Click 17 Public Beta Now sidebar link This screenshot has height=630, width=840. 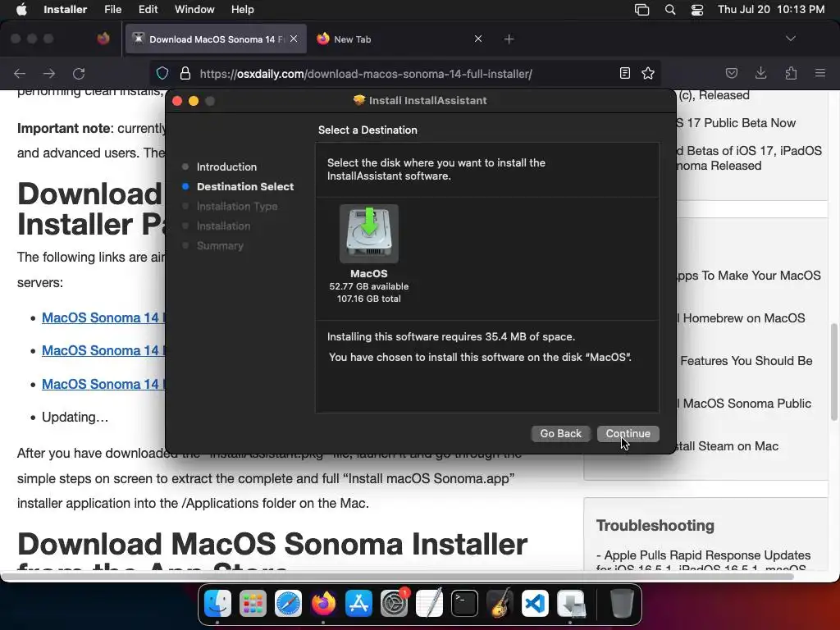pos(737,123)
